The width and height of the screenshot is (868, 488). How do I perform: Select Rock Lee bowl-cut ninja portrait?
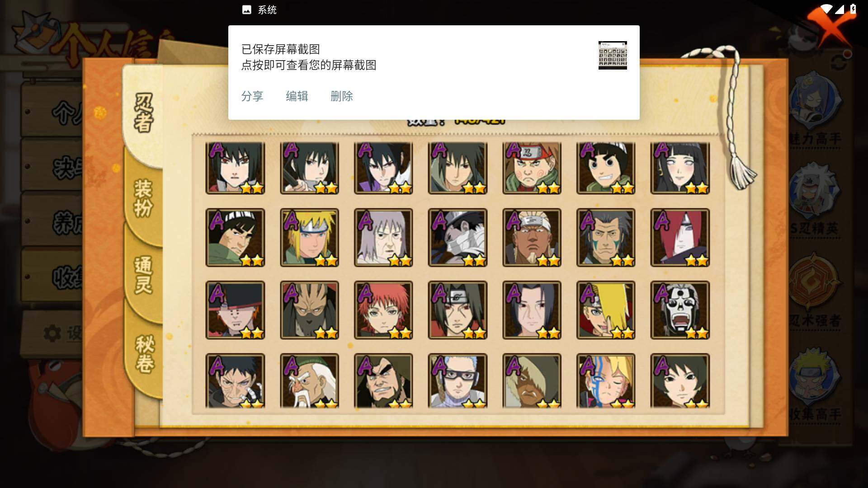tap(606, 168)
